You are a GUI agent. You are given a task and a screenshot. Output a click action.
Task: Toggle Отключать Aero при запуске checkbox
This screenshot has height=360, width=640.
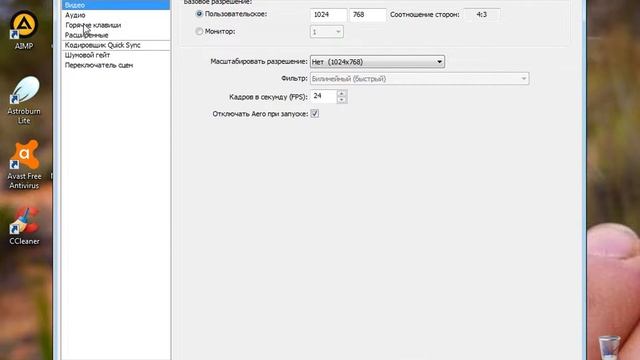pyautogui.click(x=315, y=113)
